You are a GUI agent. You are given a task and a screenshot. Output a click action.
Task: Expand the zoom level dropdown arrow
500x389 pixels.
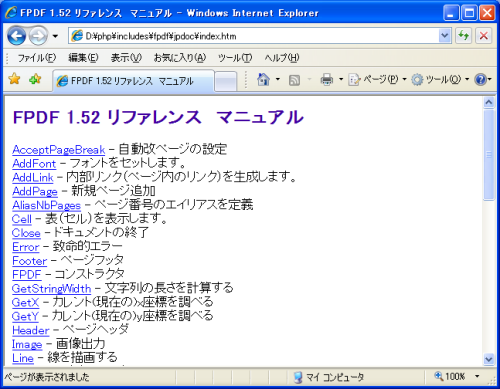477,377
